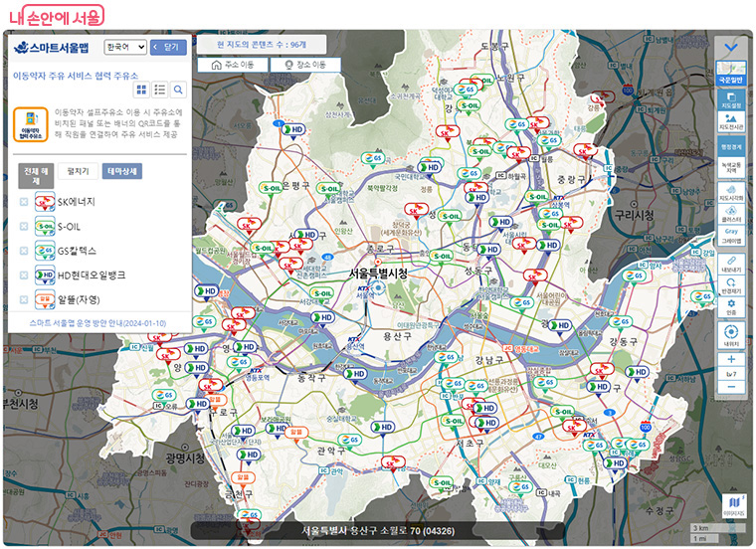Click the 알뜰(자영) brand legend icon

pyautogui.click(x=45, y=299)
